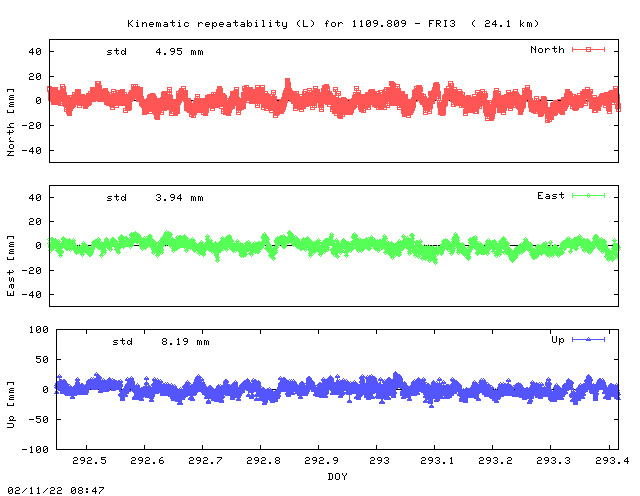Viewport: 640px width, 496px height.
Task: Click the 293.1 x-axis tick label
Action: click(437, 460)
